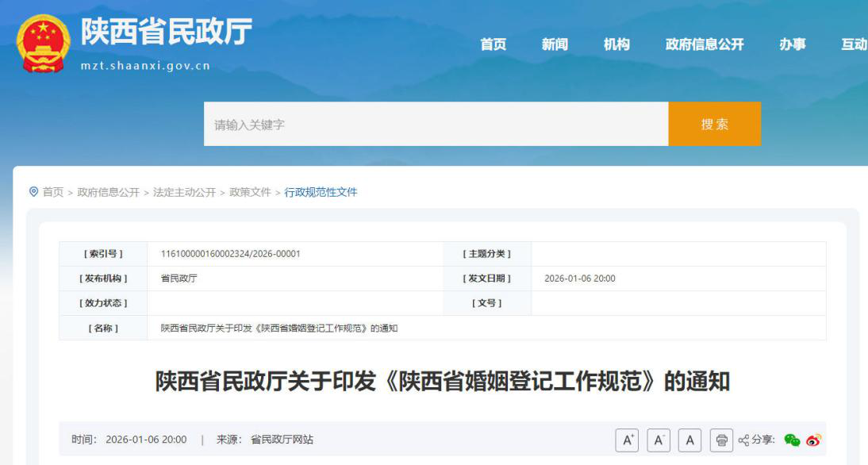Click the 搜索 search button
This screenshot has height=465, width=868.
point(715,124)
